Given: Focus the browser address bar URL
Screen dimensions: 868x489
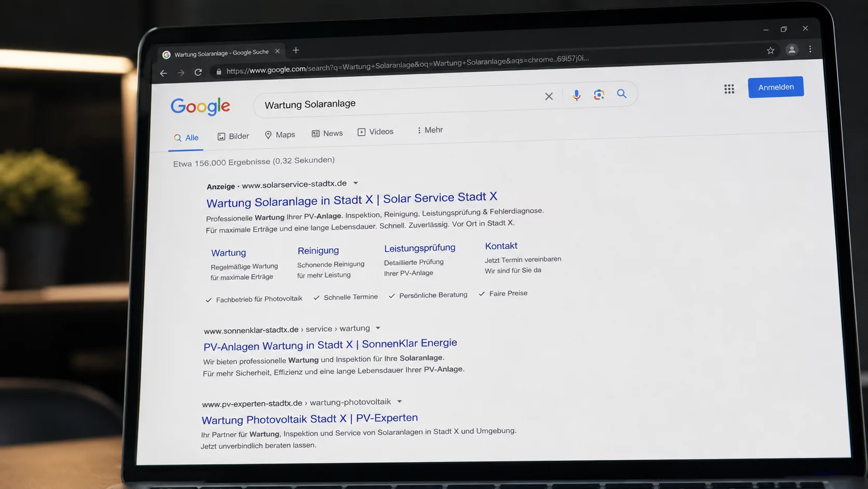Looking at the screenshot, I should point(408,64).
